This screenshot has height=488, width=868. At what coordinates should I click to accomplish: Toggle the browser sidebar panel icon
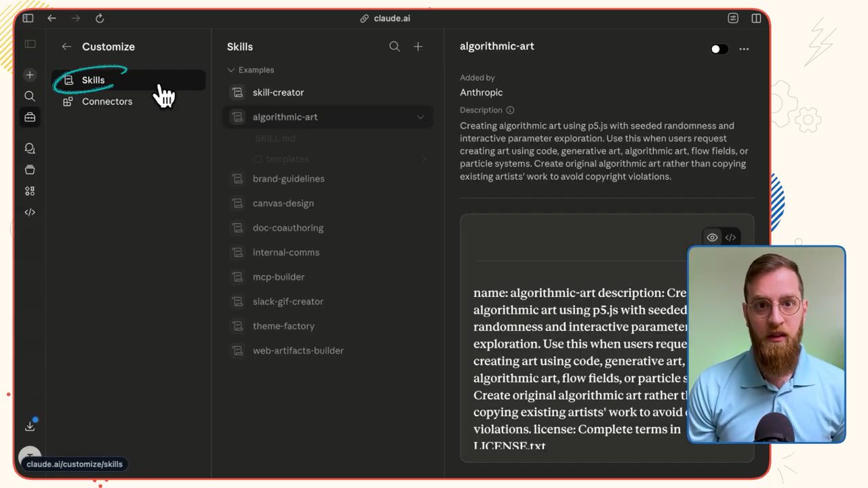(28, 18)
